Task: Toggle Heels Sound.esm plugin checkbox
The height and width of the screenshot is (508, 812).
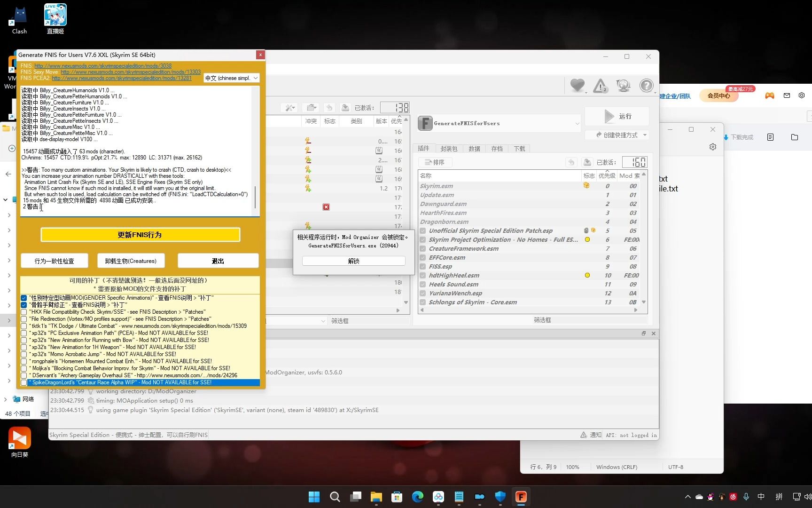Action: pos(423,285)
